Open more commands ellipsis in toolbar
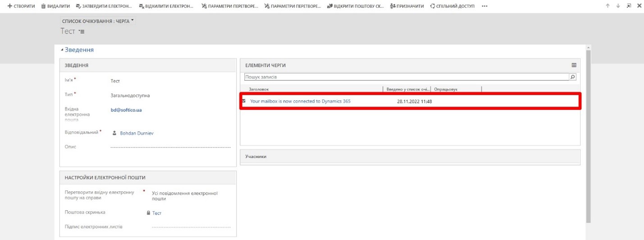The width and height of the screenshot is (644, 240). click(x=484, y=6)
